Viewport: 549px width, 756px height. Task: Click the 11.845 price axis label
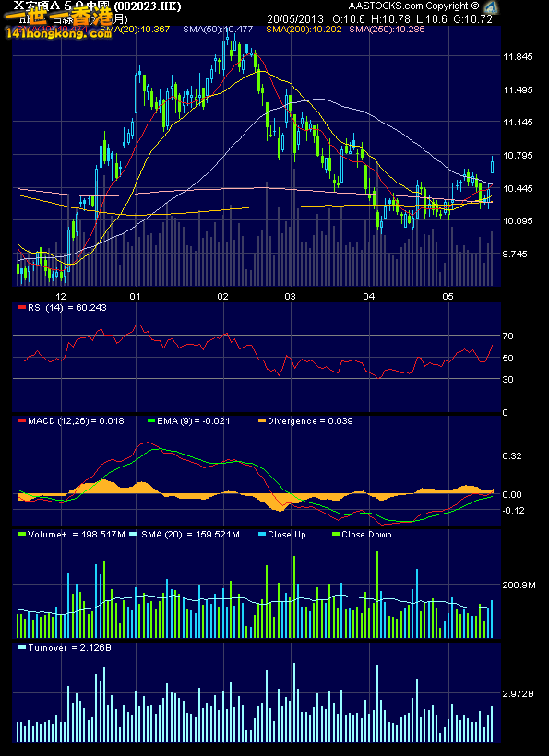pyautogui.click(x=518, y=57)
